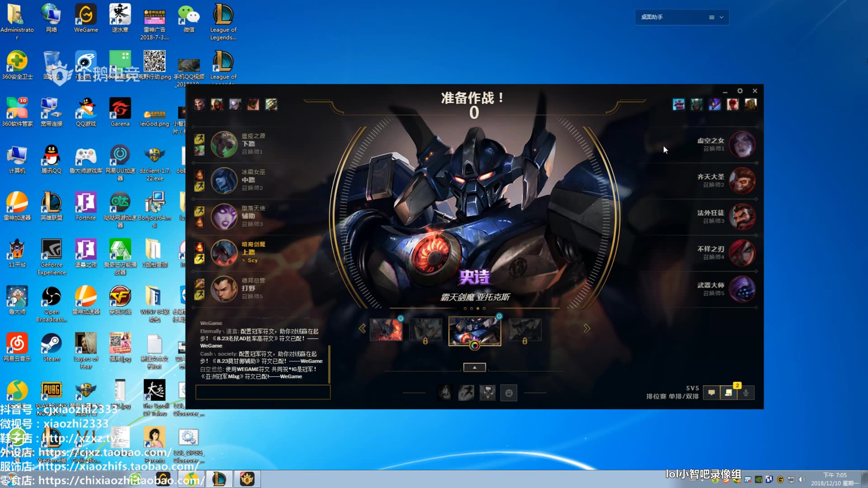Image resolution: width=868 pixels, height=488 pixels.
Task: Open Garena desktop shortcut
Action: tap(120, 112)
